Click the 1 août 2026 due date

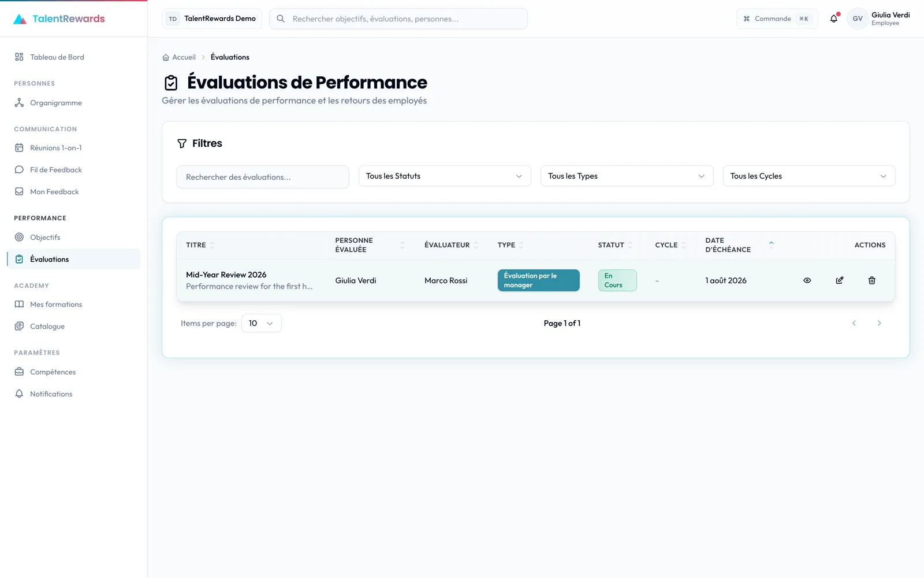(726, 280)
